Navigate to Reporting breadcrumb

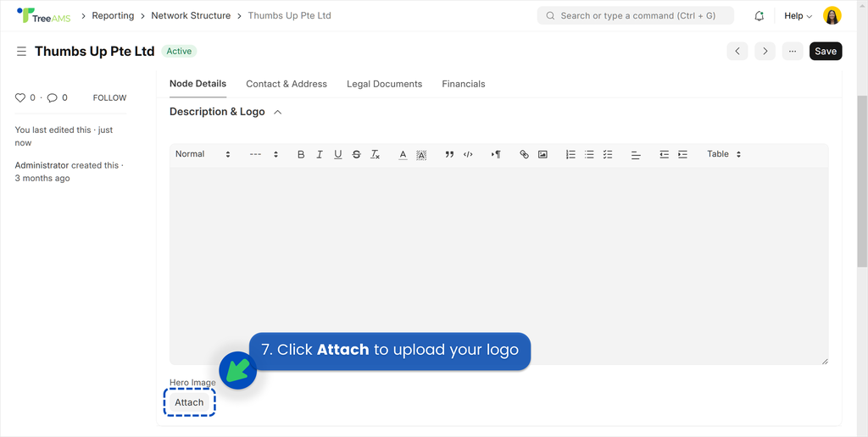pos(113,15)
